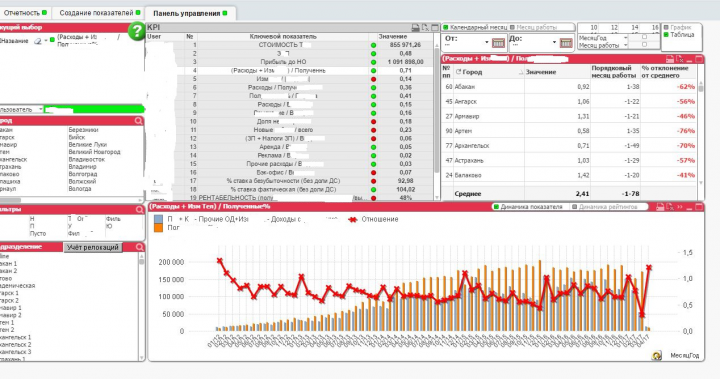Viewport: 720px width, 379px height.
Task: Select Волгоград in the city list
Action: (x=83, y=174)
